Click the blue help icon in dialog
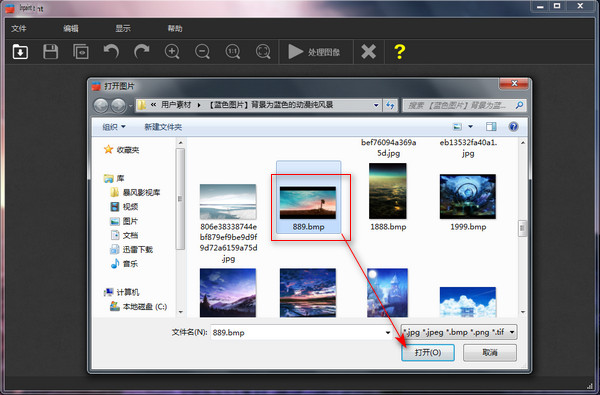600x395 pixels. [x=513, y=127]
